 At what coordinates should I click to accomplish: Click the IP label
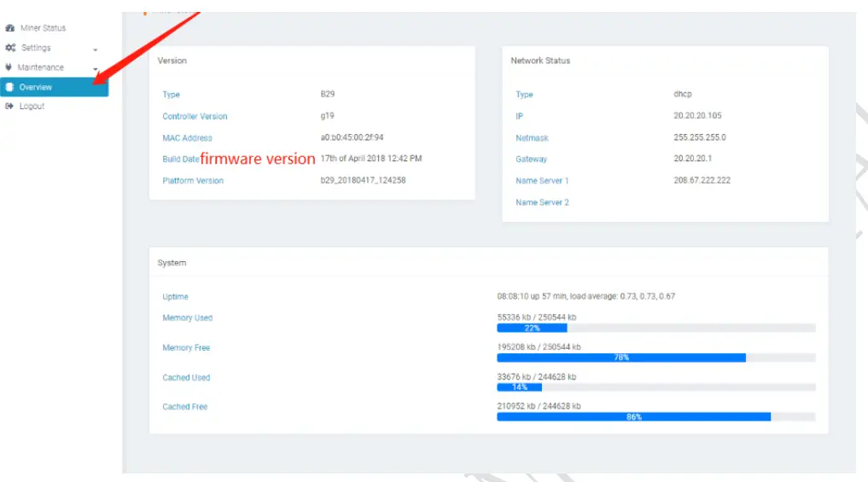pos(519,116)
